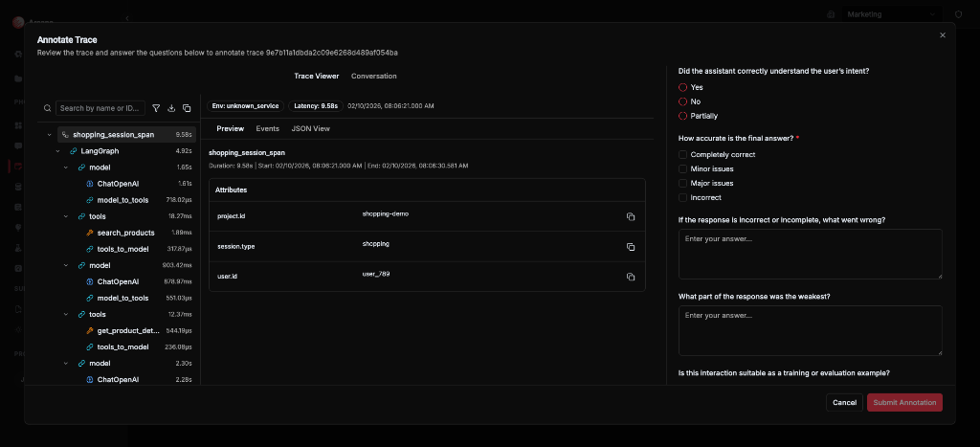Copy the user.id attribute value
980x447 pixels.
[x=630, y=277]
